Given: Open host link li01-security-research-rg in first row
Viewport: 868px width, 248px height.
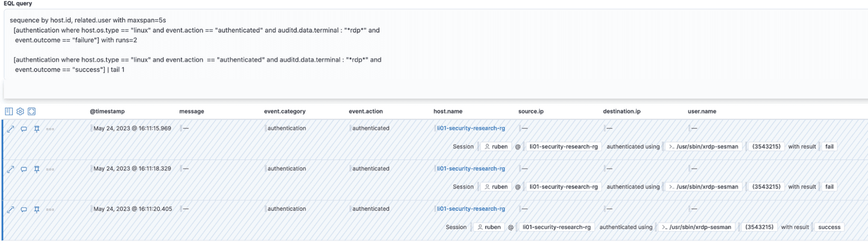Looking at the screenshot, I should [471, 128].
